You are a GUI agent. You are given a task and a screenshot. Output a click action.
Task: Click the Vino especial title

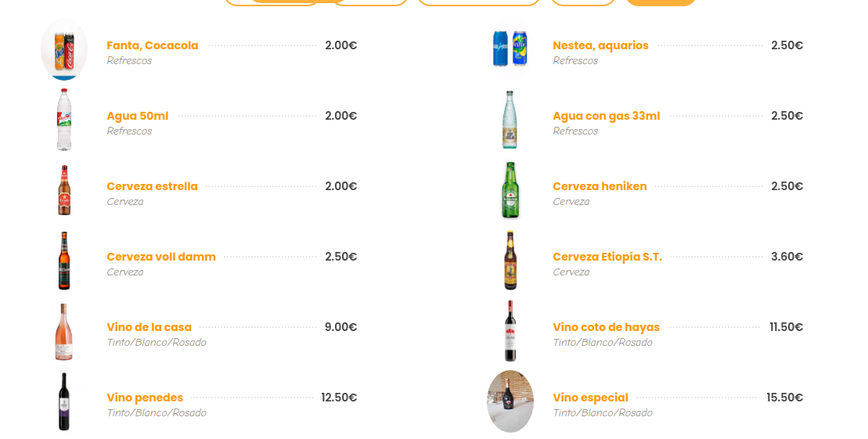(590, 398)
